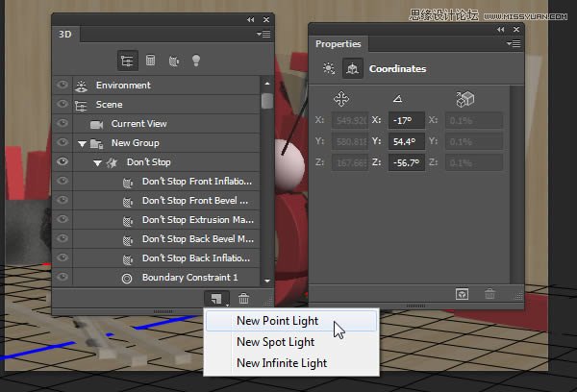Click material icon of Don't Stop Front Bevel
Viewport: 577px width, 392px height.
[127, 201]
